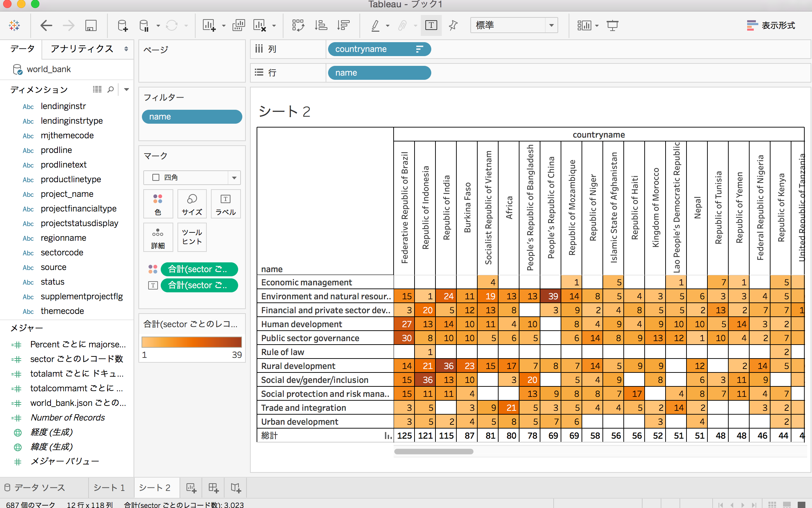This screenshot has height=508, width=812.
Task: Open the 四角 mark type dropdown
Action: click(x=192, y=178)
